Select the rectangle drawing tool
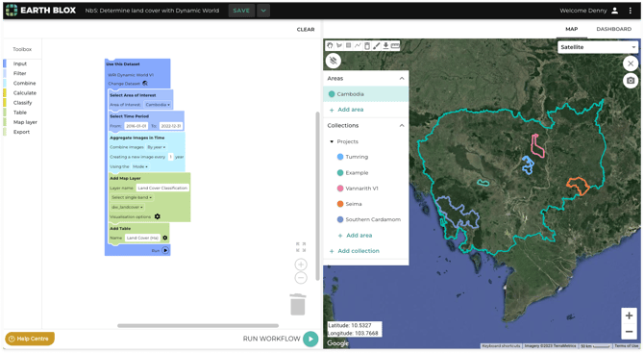644x353 pixels. (x=348, y=45)
